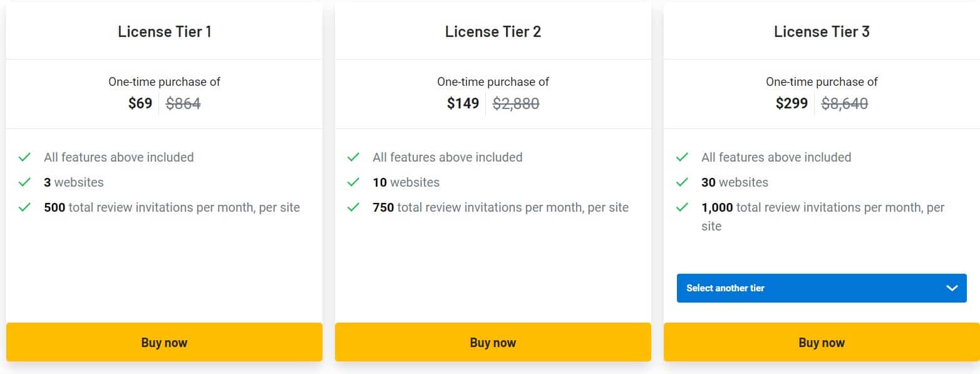The height and width of the screenshot is (374, 980).
Task: Click the $299 price for Tier 3
Action: [x=791, y=103]
